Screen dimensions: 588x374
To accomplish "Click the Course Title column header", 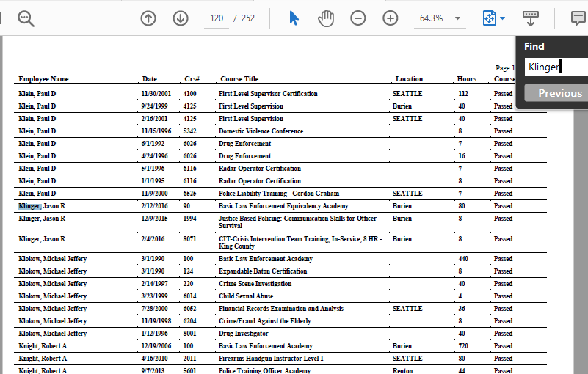I will (239, 79).
